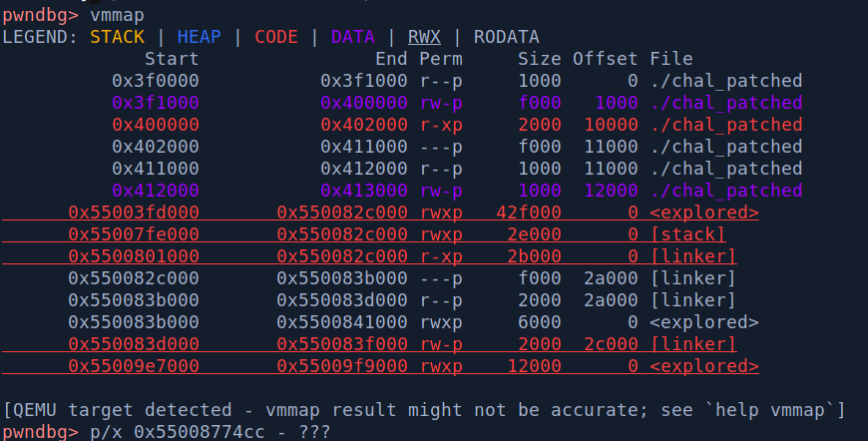Click the p/x 0x55008774cc command line
This screenshot has height=441, width=868.
coord(210,432)
